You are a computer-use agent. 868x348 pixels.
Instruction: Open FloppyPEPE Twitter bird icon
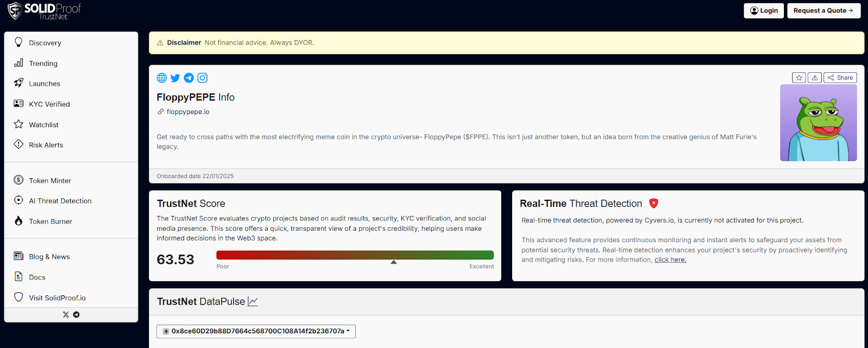coord(175,78)
